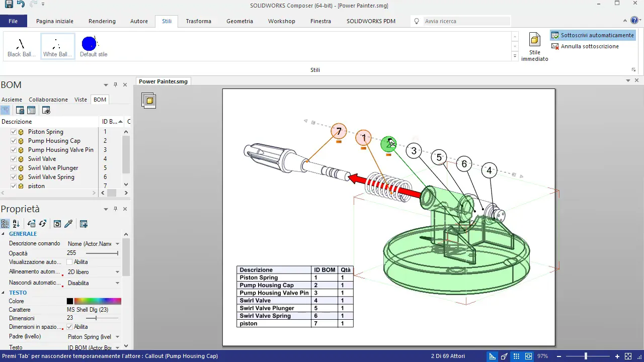The image size is (644, 362).
Task: Uncheck the Swirl Valve Spring checkbox
Action: (x=14, y=177)
